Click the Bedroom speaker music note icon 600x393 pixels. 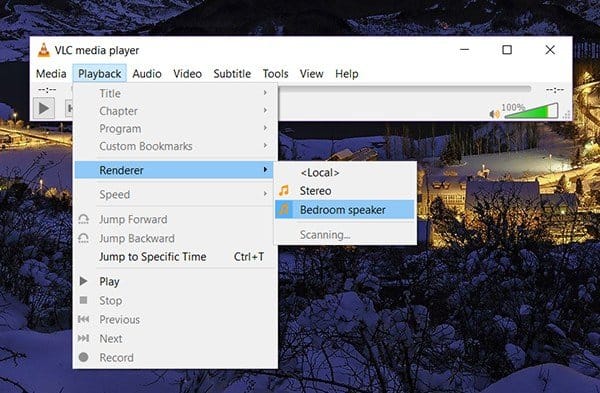click(x=284, y=210)
